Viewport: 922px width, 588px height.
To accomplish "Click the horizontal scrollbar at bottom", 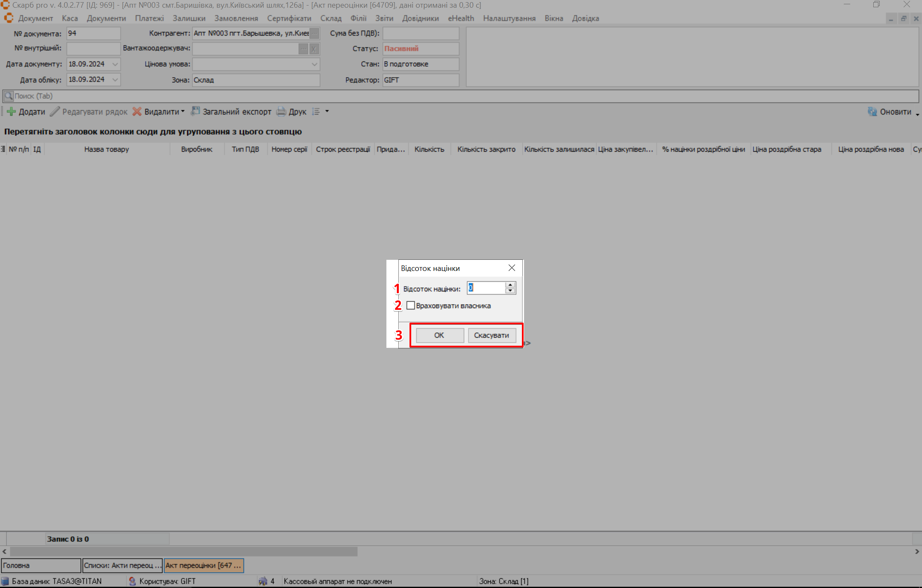I will (x=184, y=552).
